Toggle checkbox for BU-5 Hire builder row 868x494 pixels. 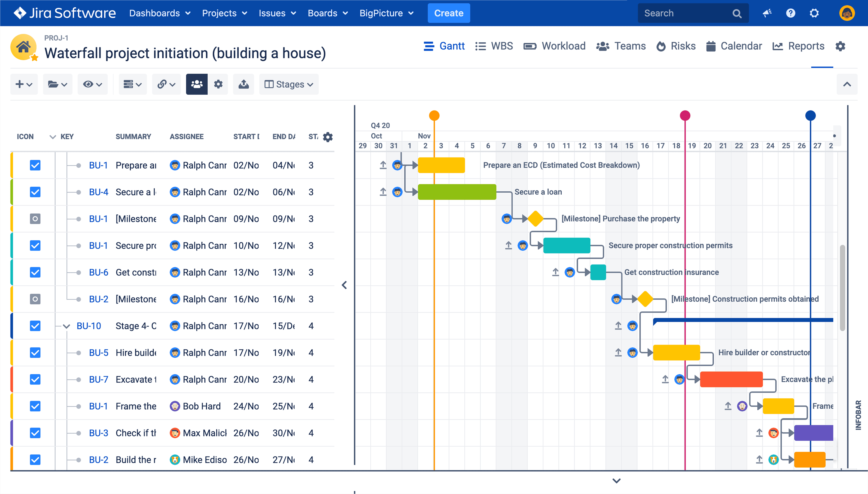click(35, 353)
